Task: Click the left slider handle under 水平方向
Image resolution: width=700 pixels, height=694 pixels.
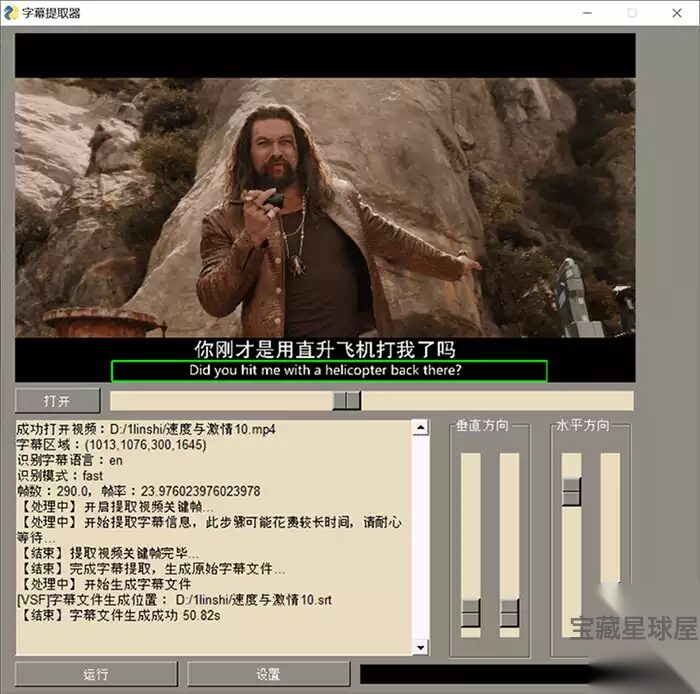Action: (571, 491)
